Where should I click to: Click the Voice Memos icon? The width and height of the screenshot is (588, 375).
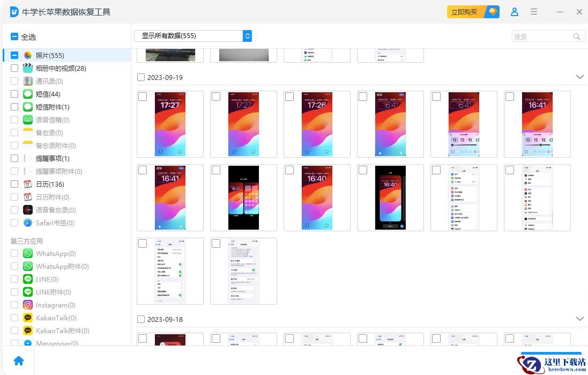[x=28, y=210]
